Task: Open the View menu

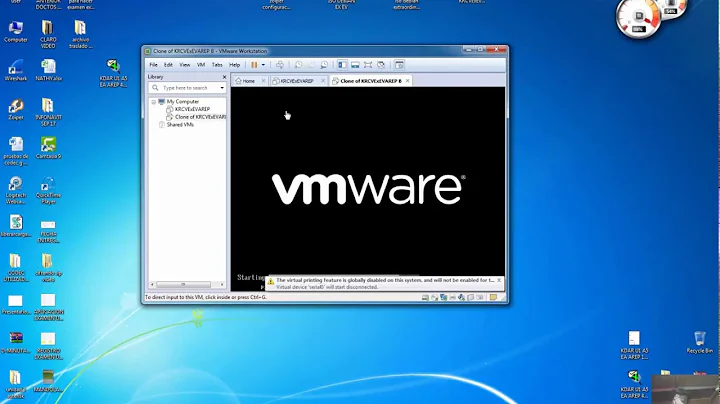Action: pyautogui.click(x=185, y=65)
